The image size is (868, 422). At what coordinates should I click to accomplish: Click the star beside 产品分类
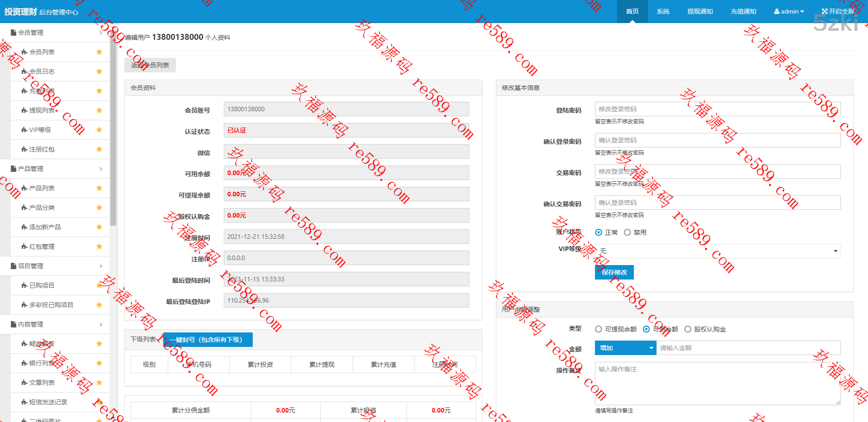(x=99, y=208)
